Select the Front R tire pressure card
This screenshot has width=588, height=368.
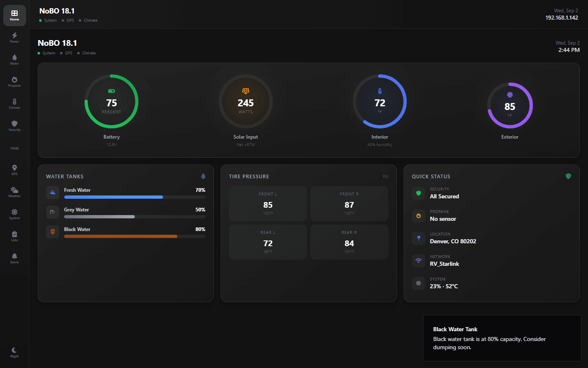(x=349, y=204)
